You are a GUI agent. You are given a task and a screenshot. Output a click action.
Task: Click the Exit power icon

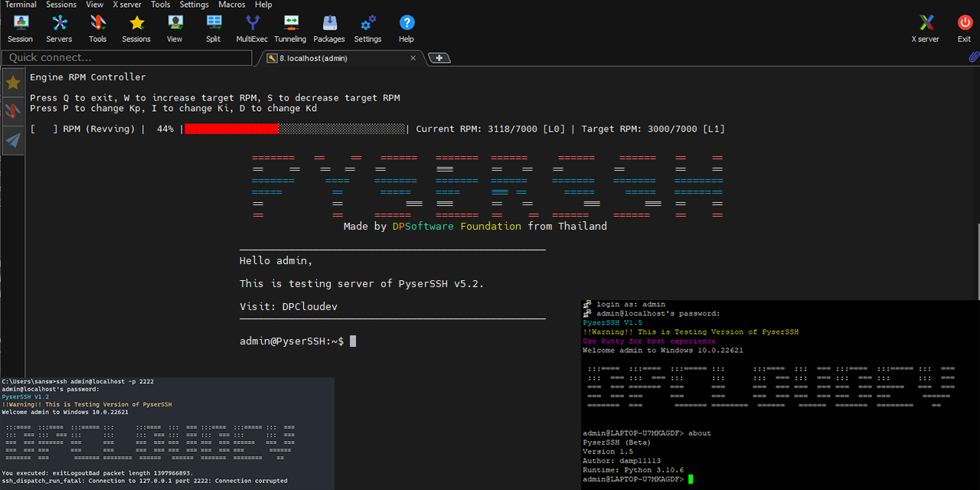[965, 28]
